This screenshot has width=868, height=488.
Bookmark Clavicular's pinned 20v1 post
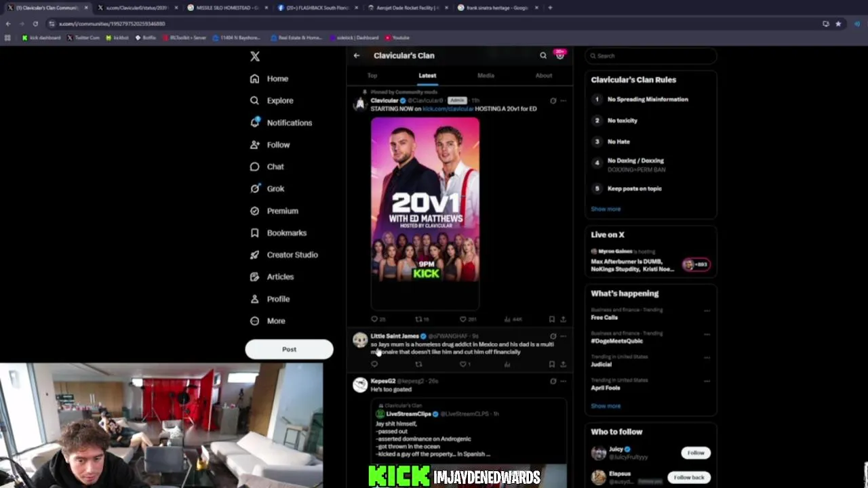[552, 319]
